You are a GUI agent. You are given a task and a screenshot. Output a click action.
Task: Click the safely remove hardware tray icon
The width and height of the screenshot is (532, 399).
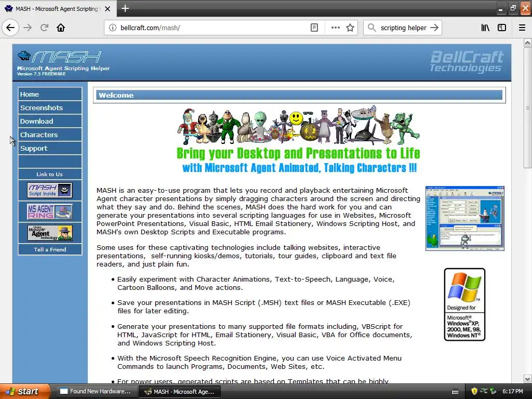tap(493, 391)
